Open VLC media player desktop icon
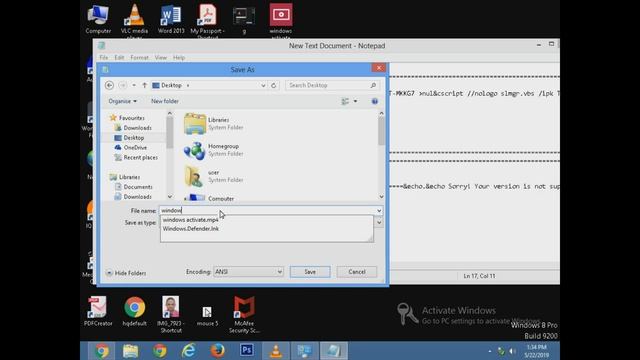Image resolution: width=640 pixels, height=360 pixels. tap(134, 20)
